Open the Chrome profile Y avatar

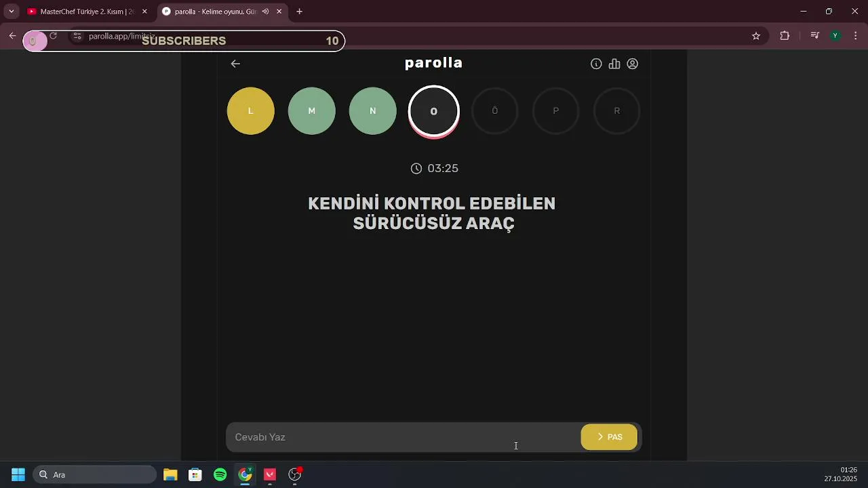[835, 36]
